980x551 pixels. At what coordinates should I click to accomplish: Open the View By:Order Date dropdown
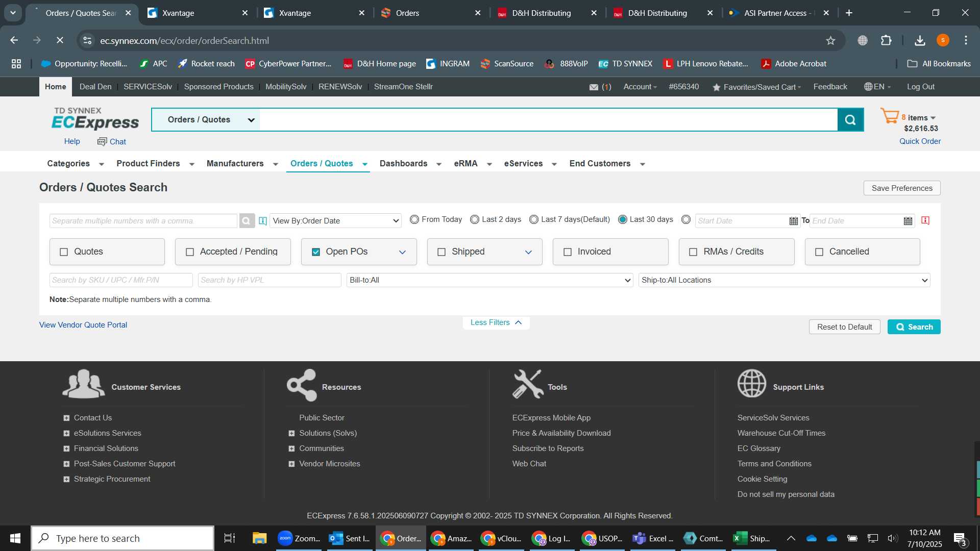point(335,221)
